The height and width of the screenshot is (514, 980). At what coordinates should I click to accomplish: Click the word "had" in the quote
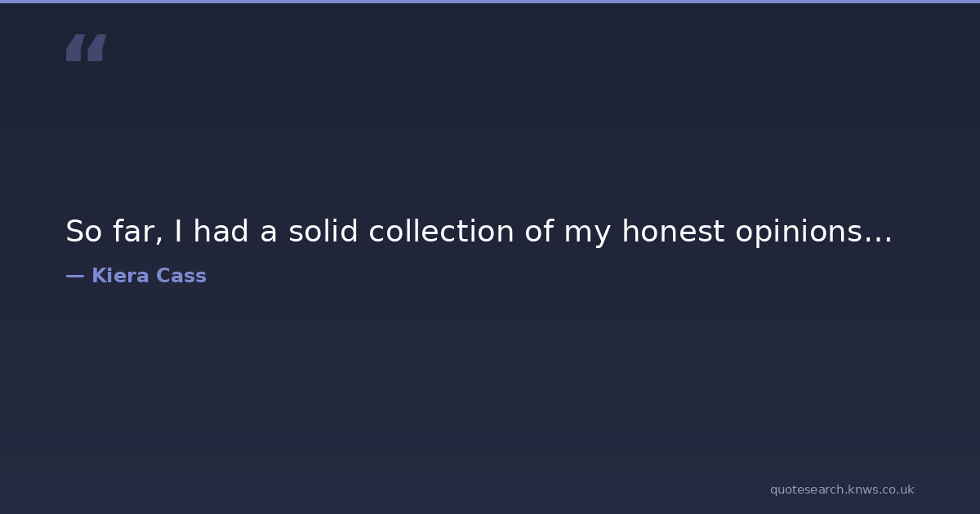point(221,232)
